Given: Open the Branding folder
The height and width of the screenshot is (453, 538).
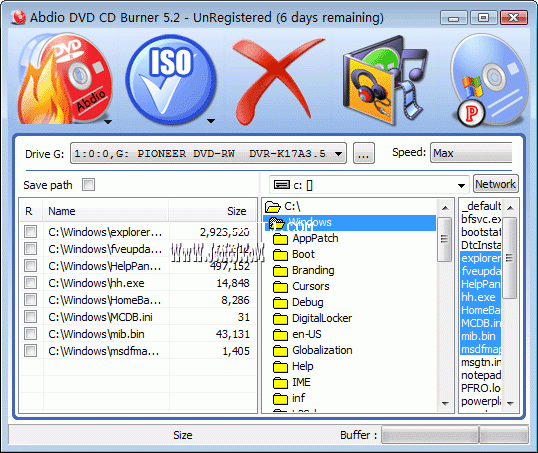Looking at the screenshot, I should pyautogui.click(x=304, y=270).
